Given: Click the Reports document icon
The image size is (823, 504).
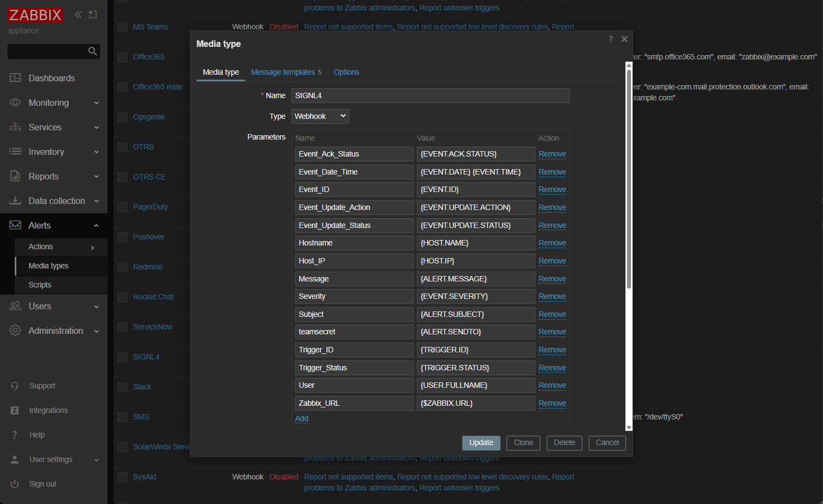Looking at the screenshot, I should (15, 176).
